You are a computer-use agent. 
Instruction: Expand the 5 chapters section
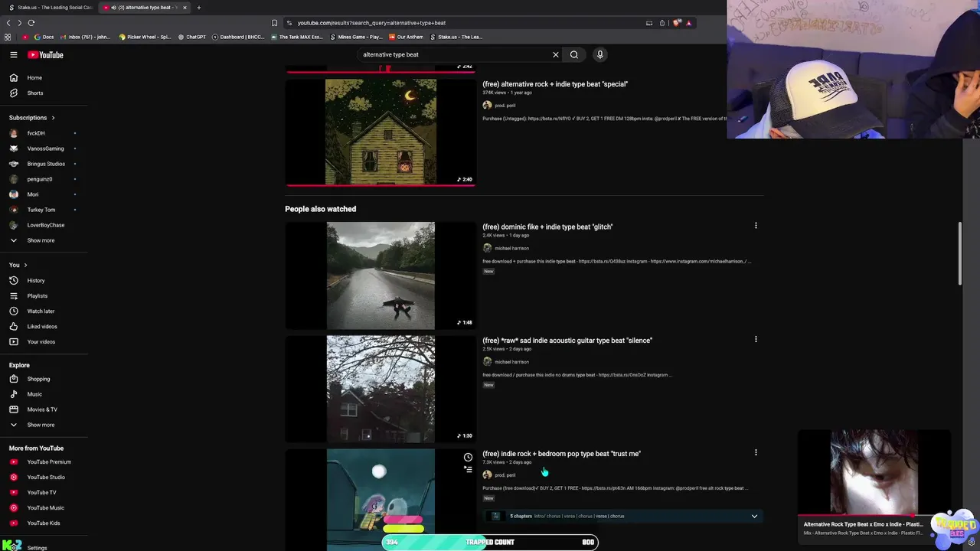(x=754, y=517)
